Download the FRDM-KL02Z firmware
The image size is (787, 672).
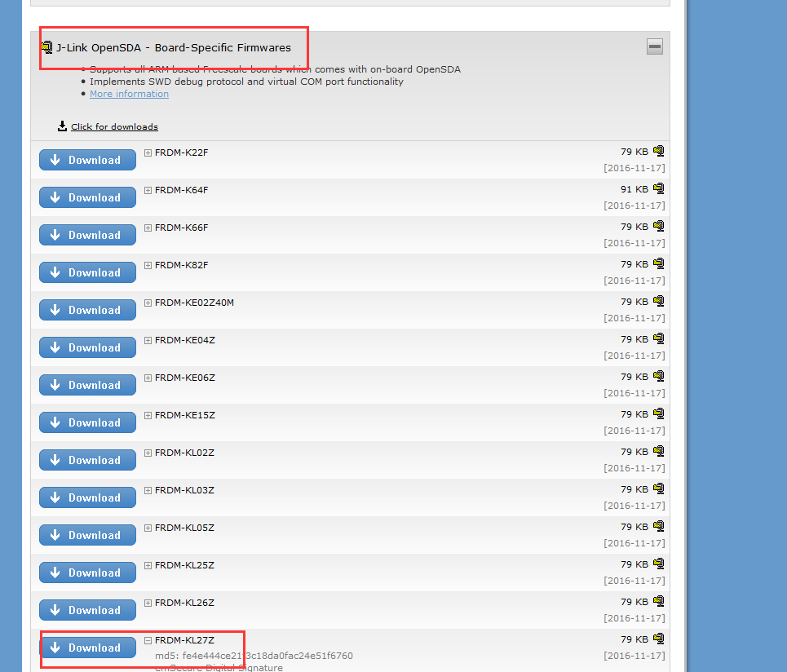[87, 460]
